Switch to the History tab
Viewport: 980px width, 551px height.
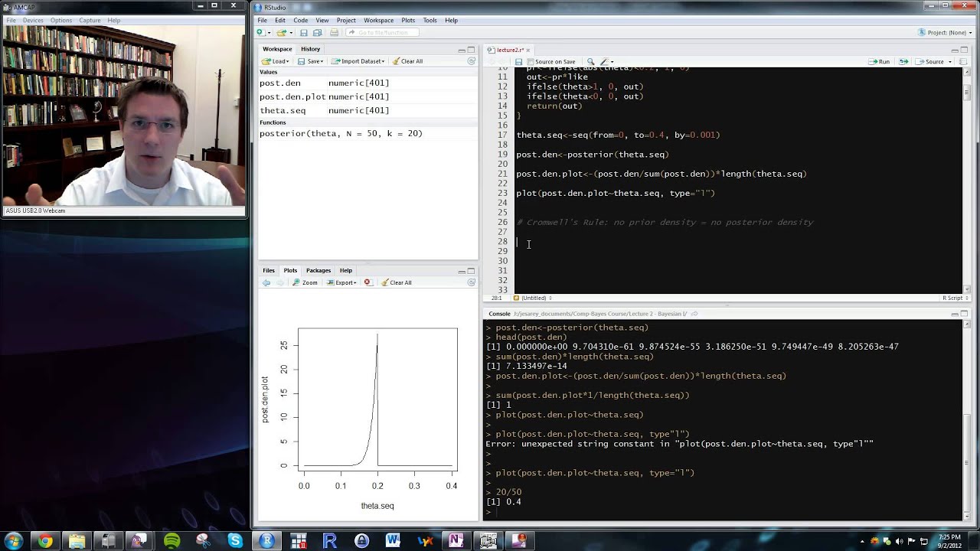[x=310, y=49]
